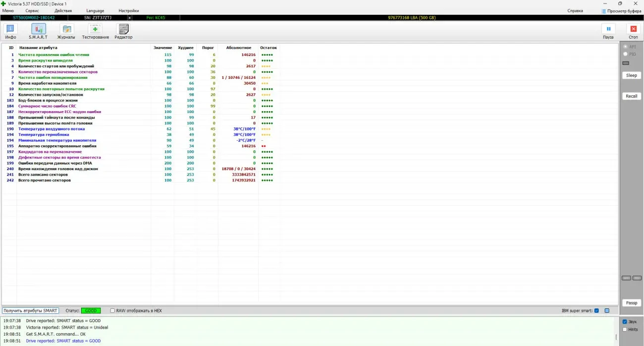Click the Fw: KC45 firmware field
This screenshot has width=644, height=346.
[157, 18]
